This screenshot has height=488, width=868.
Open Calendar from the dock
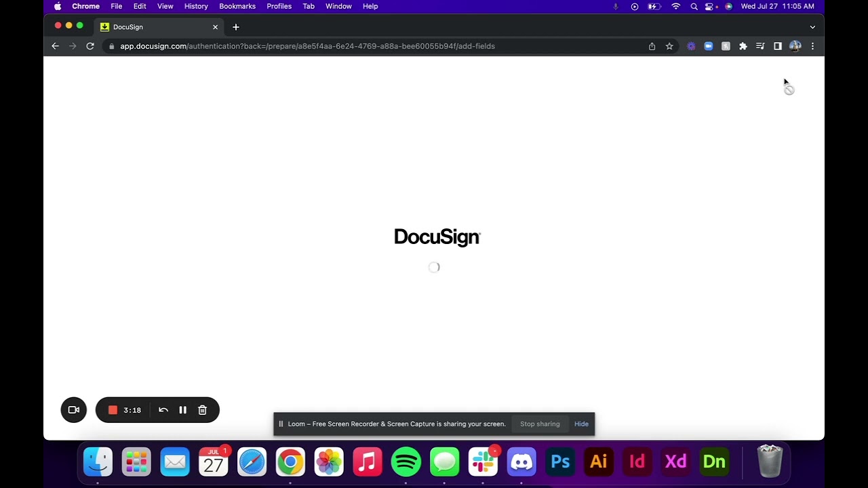pos(214,462)
